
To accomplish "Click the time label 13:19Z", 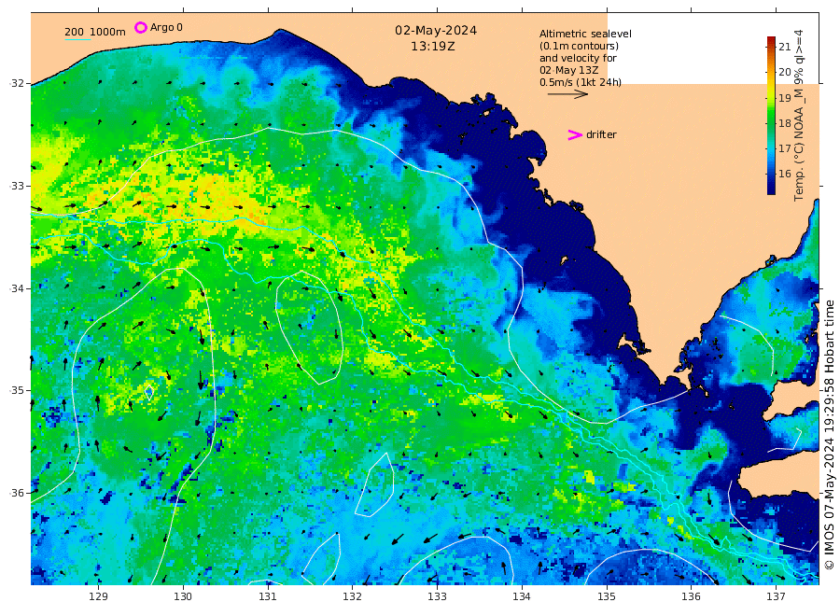I will pyautogui.click(x=433, y=47).
